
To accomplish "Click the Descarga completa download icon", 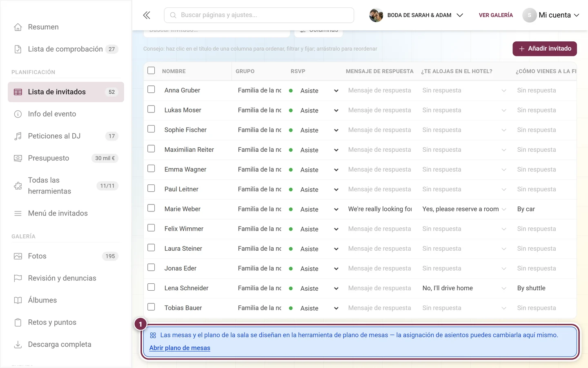I will [18, 344].
